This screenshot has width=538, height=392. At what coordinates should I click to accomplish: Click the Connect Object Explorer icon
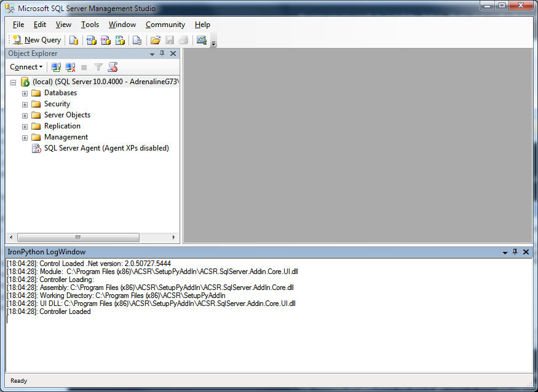56,67
